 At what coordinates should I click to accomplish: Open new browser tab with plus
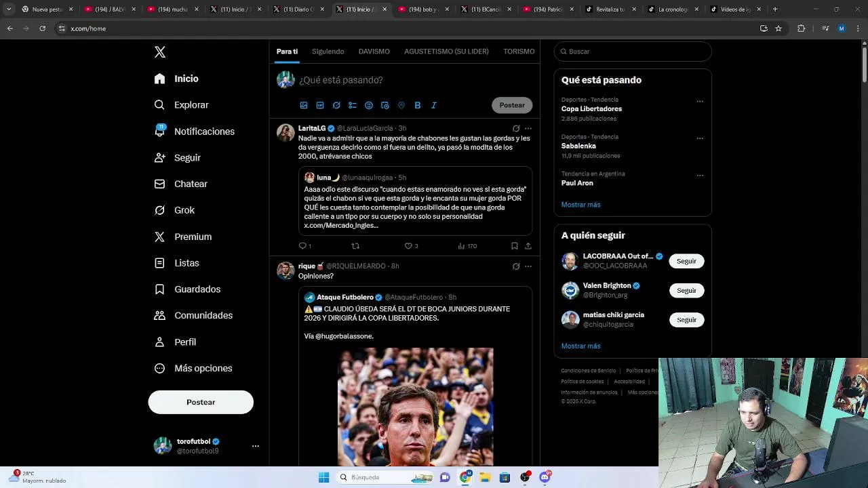[x=775, y=9]
